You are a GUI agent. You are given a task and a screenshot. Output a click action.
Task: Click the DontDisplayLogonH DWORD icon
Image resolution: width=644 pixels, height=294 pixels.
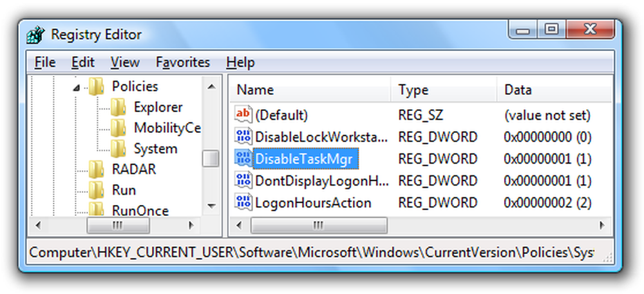point(243,181)
